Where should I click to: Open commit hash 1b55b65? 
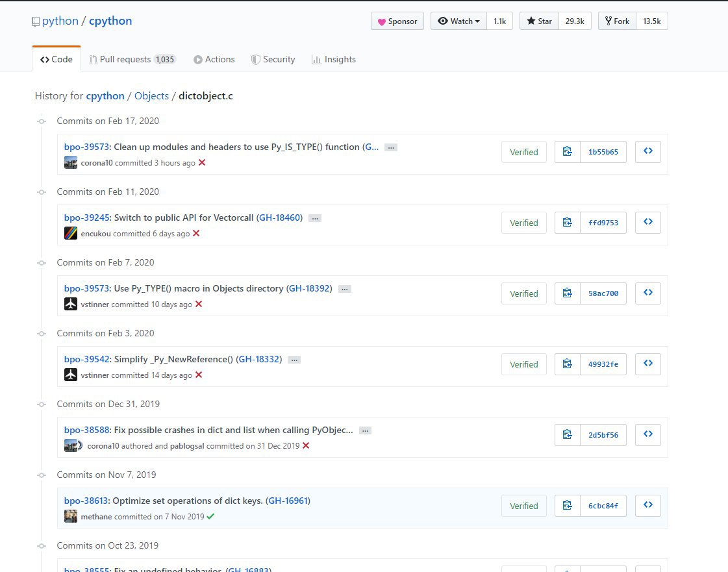coord(603,152)
